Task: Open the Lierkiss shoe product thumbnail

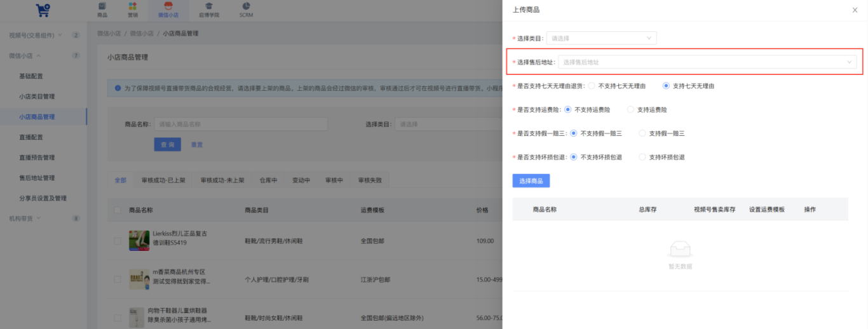Action: tap(139, 240)
